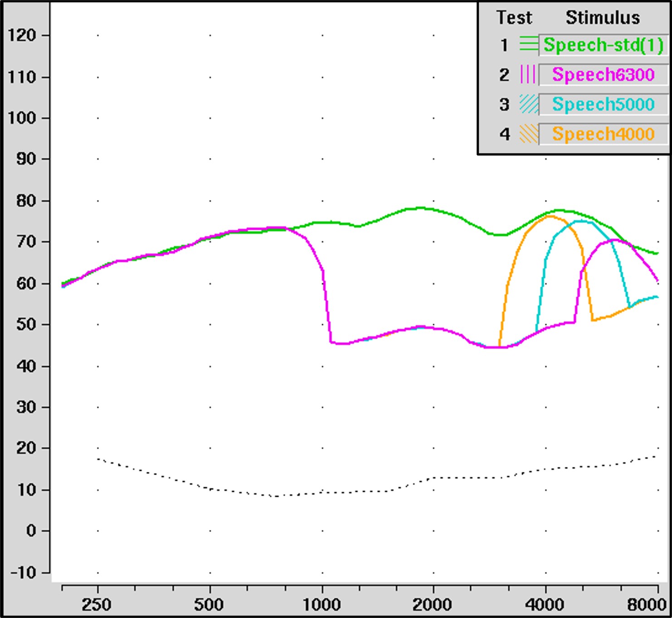Click the 80 dB level axis label
The height and width of the screenshot is (618, 672).
click(26, 201)
